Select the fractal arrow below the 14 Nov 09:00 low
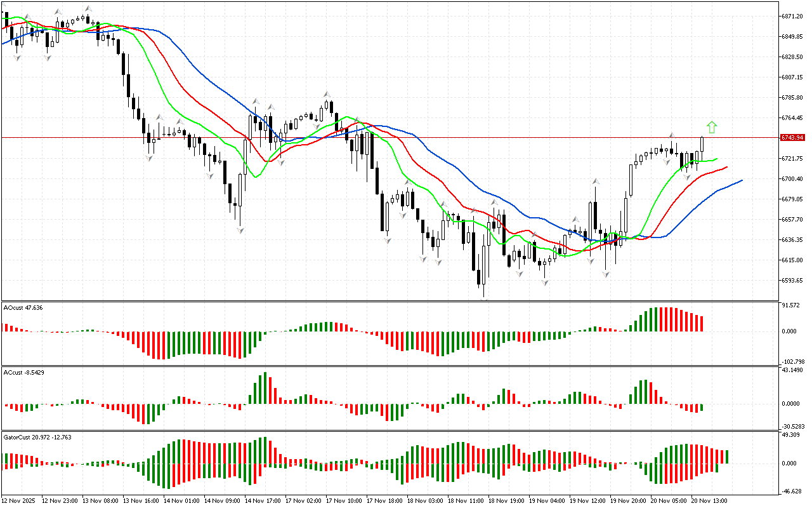This screenshot has height=508, width=812. 240,230
